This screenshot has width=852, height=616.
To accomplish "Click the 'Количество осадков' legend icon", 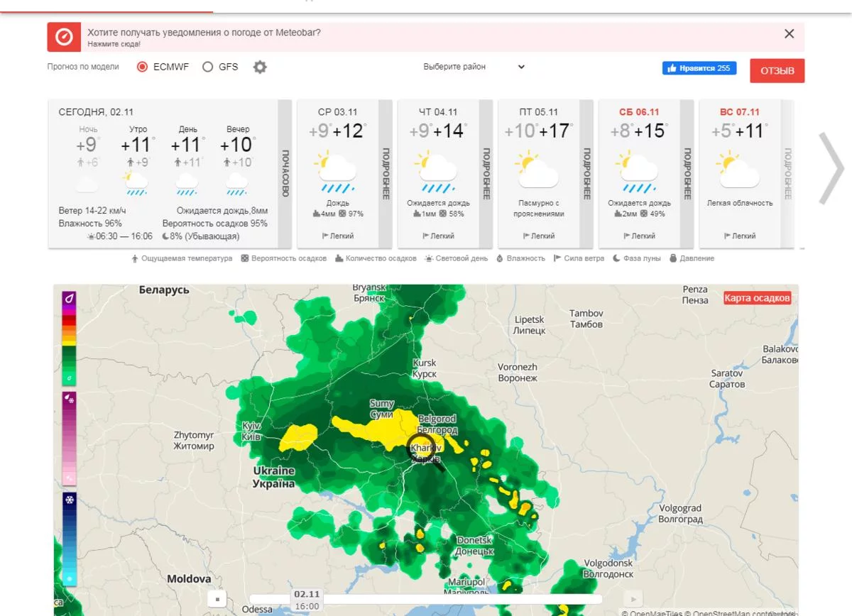I will pyautogui.click(x=339, y=258).
